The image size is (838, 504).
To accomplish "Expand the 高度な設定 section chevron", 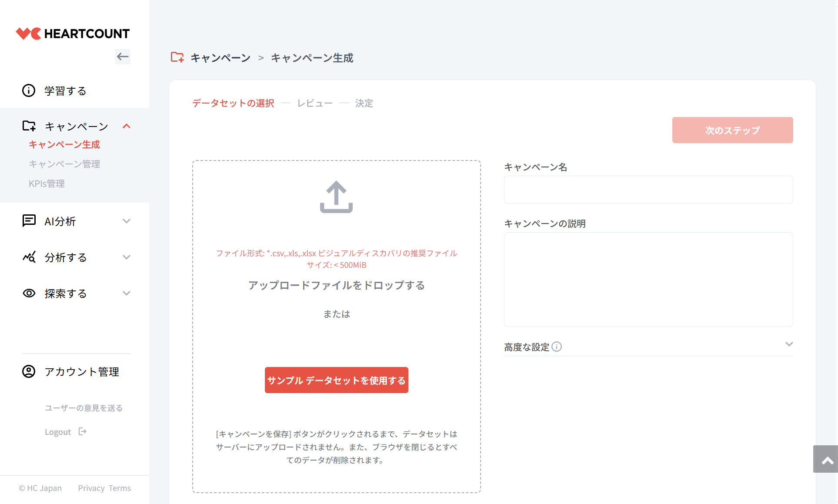I will click(x=789, y=344).
